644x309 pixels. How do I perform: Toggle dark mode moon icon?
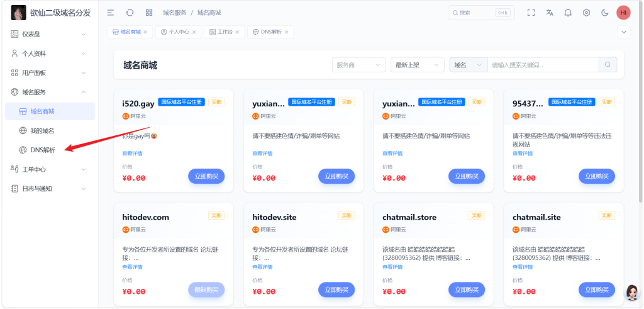pyautogui.click(x=605, y=13)
